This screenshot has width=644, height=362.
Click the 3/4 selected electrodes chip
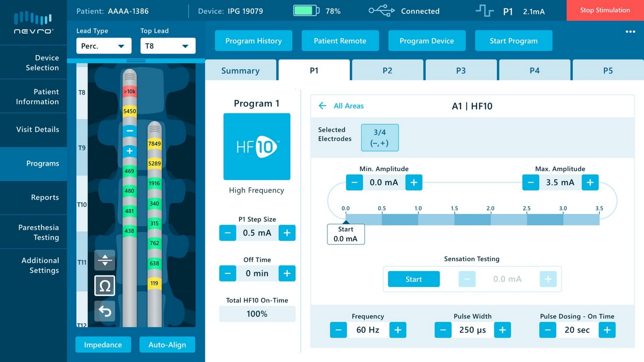click(380, 138)
